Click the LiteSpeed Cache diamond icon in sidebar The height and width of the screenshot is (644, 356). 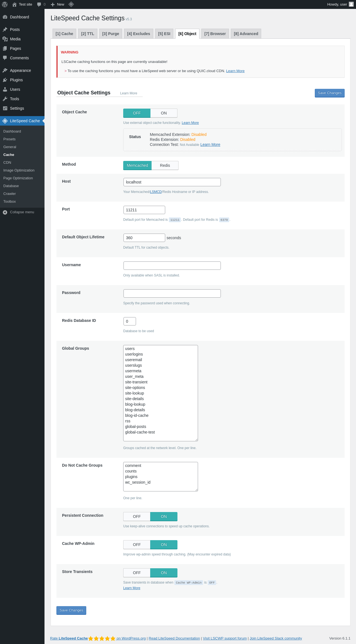coord(5,121)
